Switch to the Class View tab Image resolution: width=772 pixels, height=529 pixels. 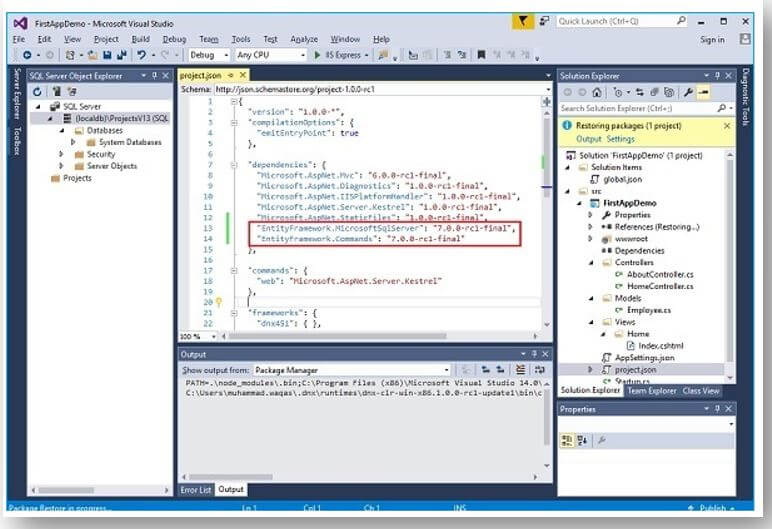(x=701, y=391)
